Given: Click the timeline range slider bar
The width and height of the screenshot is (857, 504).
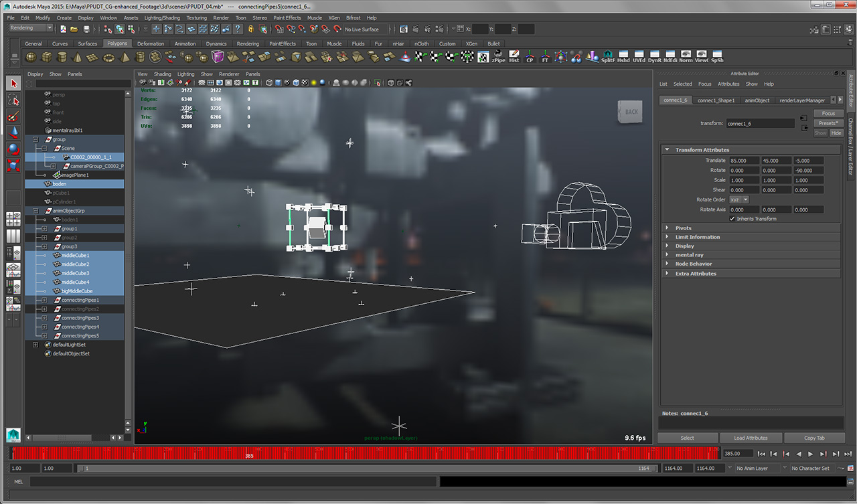Looking at the screenshot, I should [365, 469].
